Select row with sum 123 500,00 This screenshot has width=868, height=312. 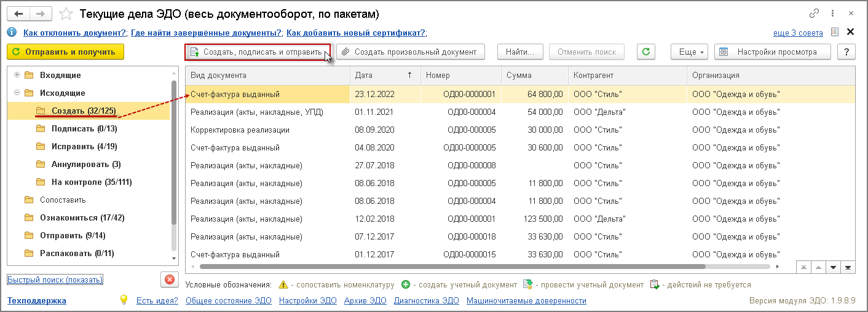click(520, 219)
